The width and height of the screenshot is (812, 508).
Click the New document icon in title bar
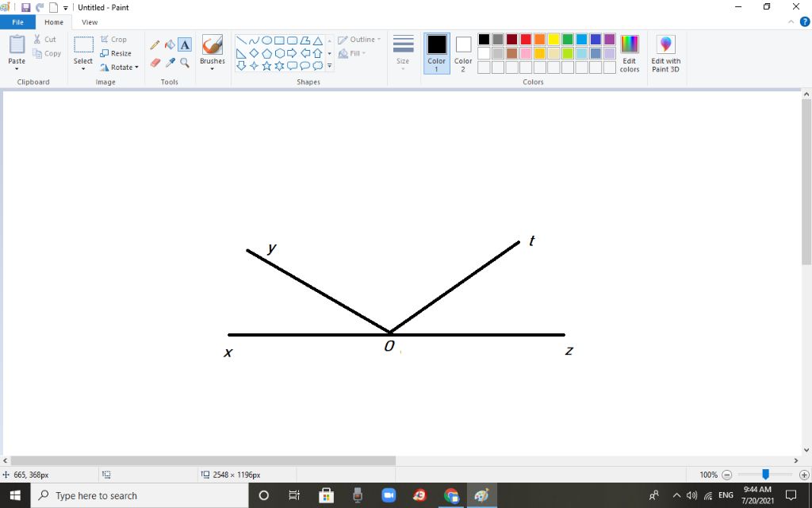[53, 7]
